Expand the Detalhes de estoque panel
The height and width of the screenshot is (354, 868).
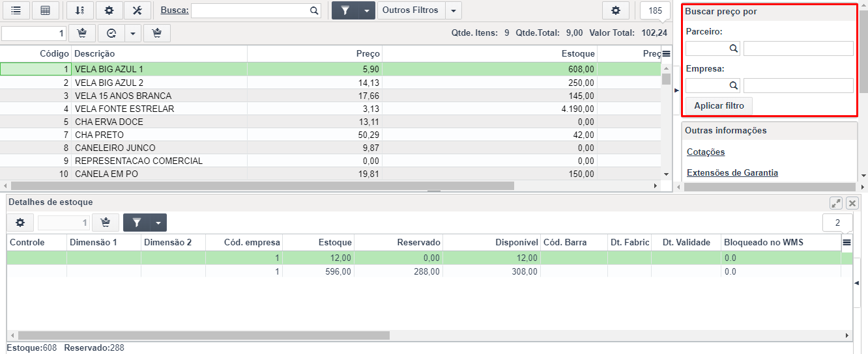pyautogui.click(x=836, y=203)
